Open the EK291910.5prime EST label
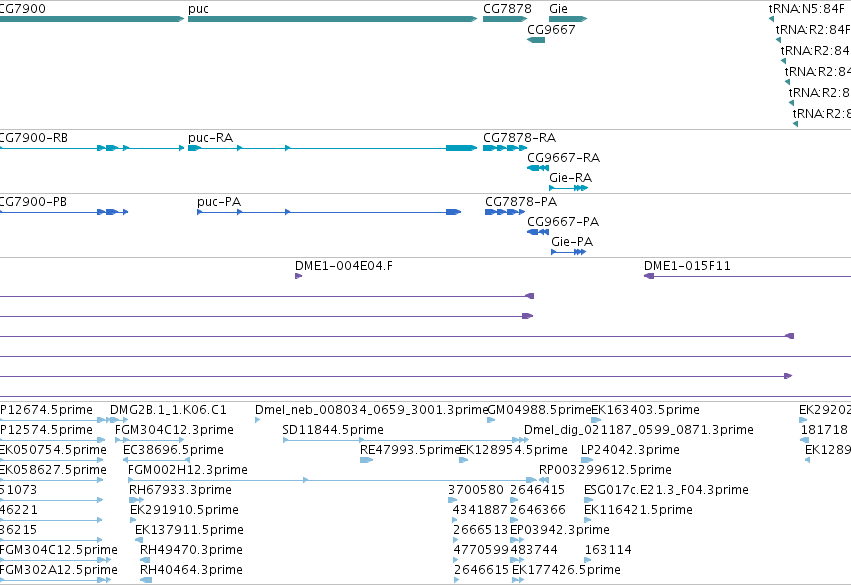Screen dimensions: 851x585 point(185,510)
